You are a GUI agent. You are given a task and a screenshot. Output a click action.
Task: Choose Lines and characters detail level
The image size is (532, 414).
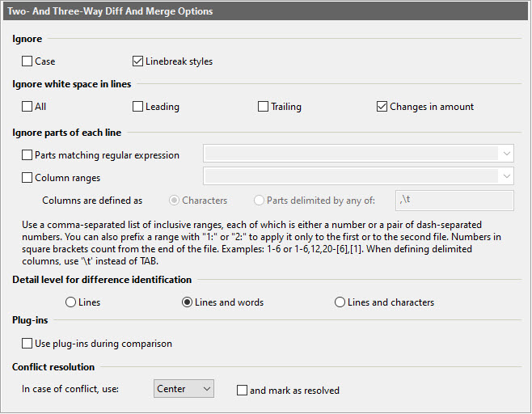click(x=340, y=302)
